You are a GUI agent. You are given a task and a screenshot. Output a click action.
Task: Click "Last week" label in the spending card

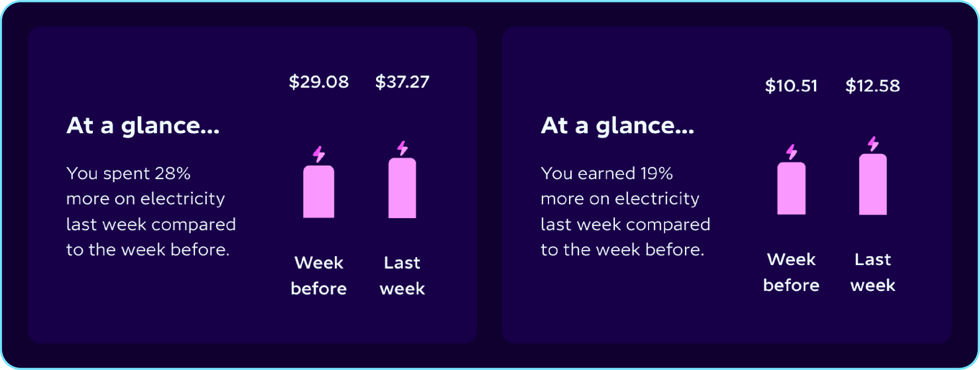[x=402, y=275]
